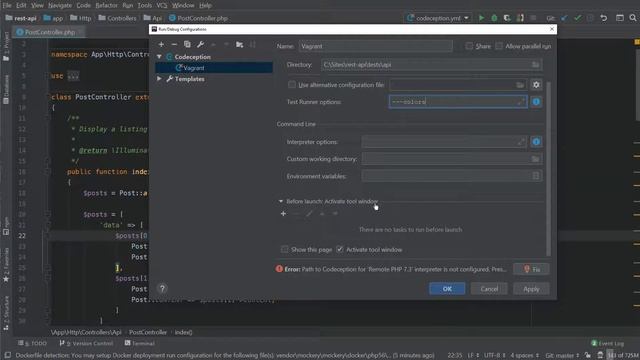Run with coverage icon in main toolbar

(x=507, y=18)
